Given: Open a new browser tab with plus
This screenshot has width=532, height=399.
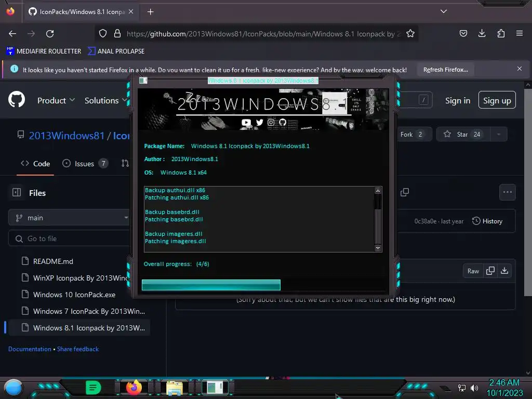Looking at the screenshot, I should (150, 12).
